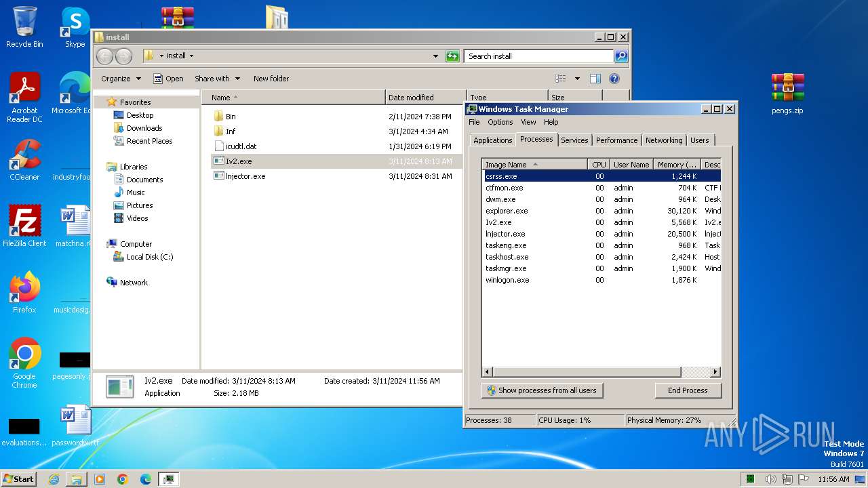The width and height of the screenshot is (868, 488).
Task: Open Internet Explorer from the taskbar
Action: coord(54,479)
